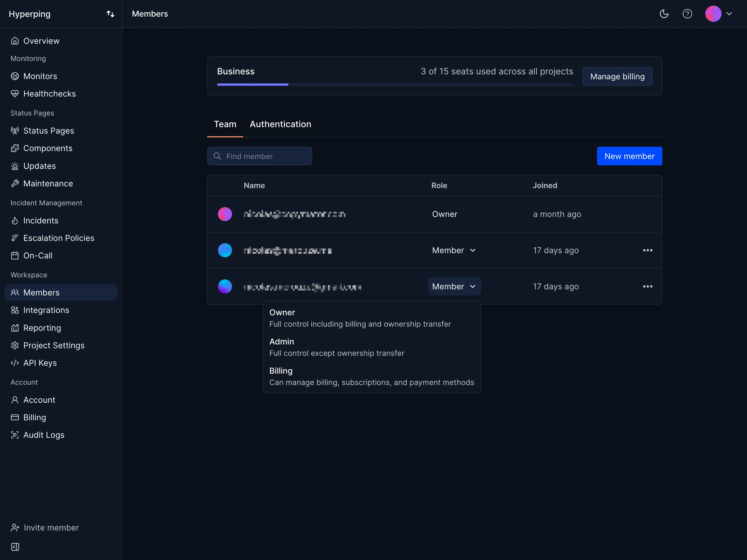Click the Project Settings gear icon
This screenshot has width=747, height=560.
click(x=15, y=345)
